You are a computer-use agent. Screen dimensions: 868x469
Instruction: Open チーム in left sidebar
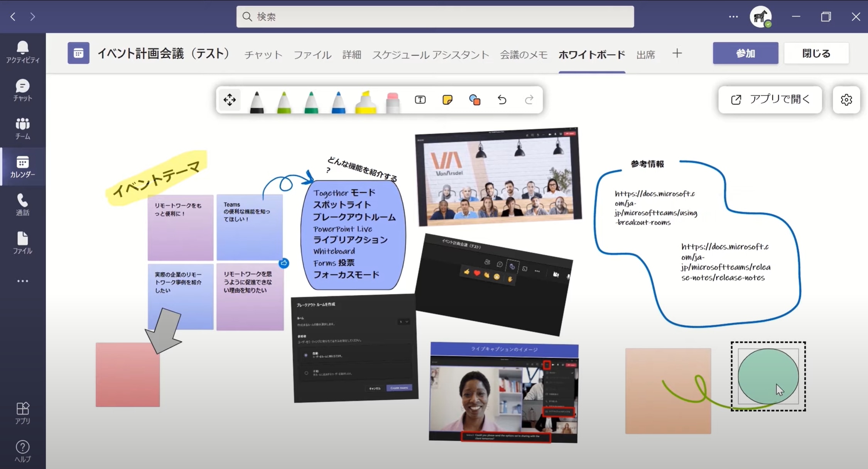tap(22, 129)
